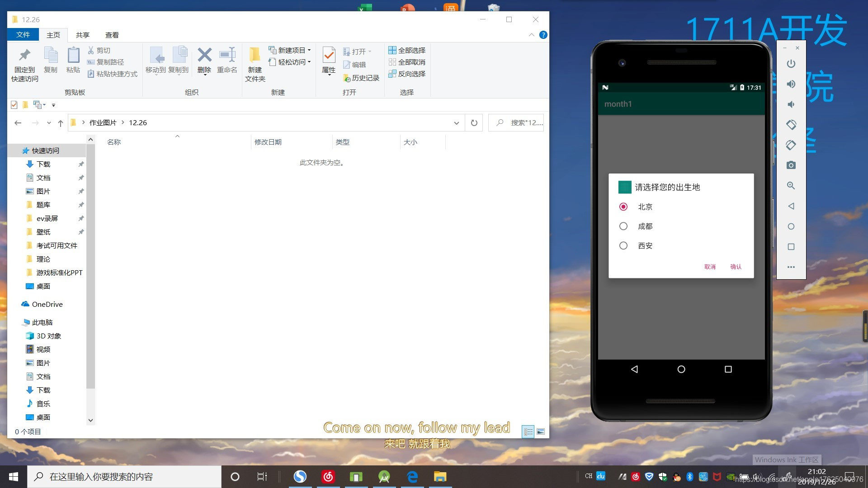Viewport: 868px width, 488px height.
Task: Click 取消 button in dialog
Action: pyautogui.click(x=710, y=267)
